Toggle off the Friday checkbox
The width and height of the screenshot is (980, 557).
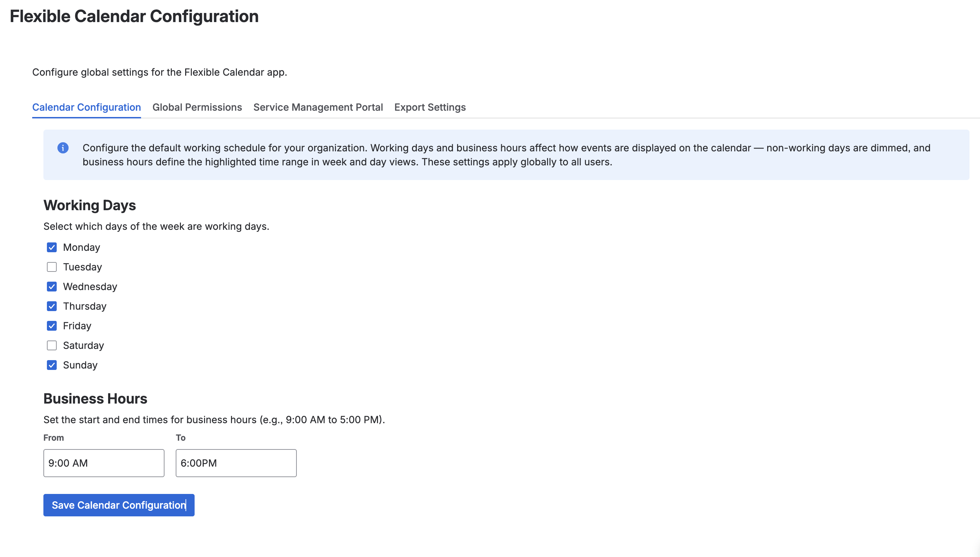[x=51, y=326]
